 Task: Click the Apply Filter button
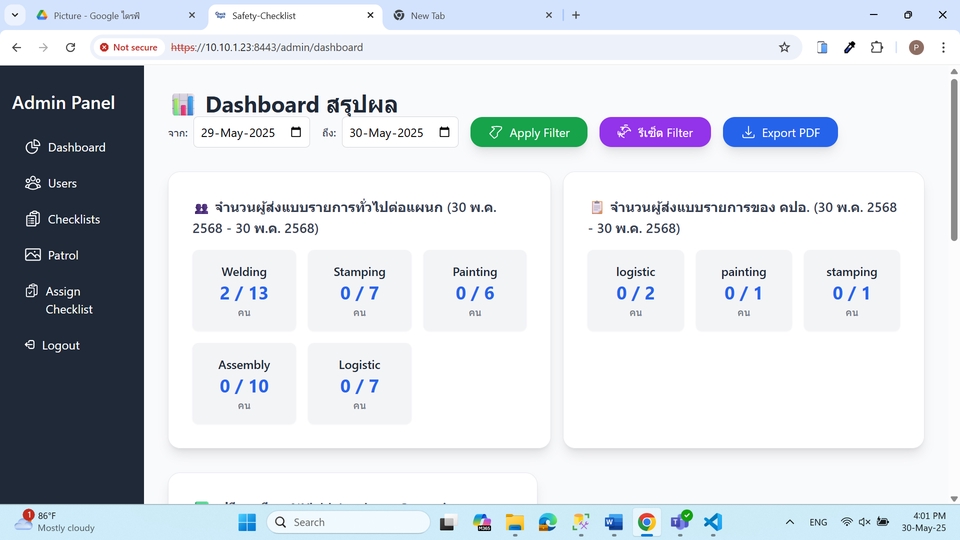point(529,132)
